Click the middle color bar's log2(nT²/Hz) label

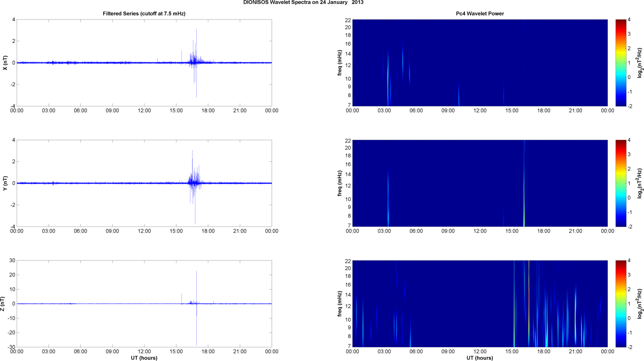tap(640, 183)
